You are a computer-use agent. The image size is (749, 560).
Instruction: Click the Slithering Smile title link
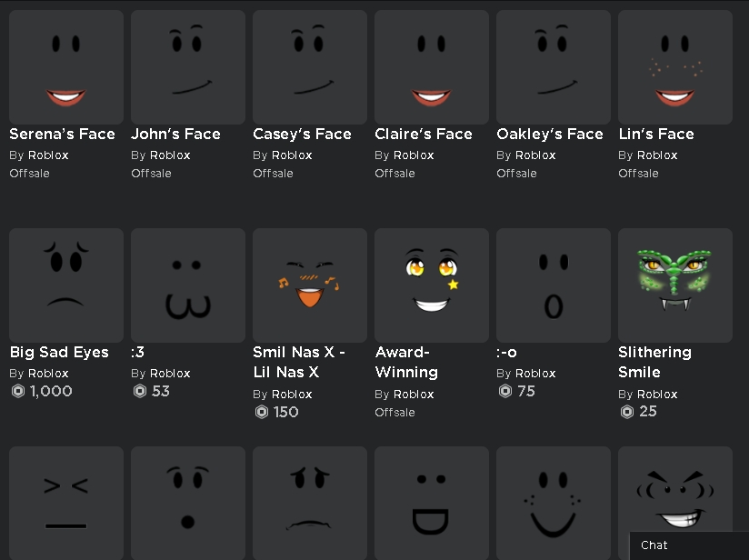(x=654, y=362)
